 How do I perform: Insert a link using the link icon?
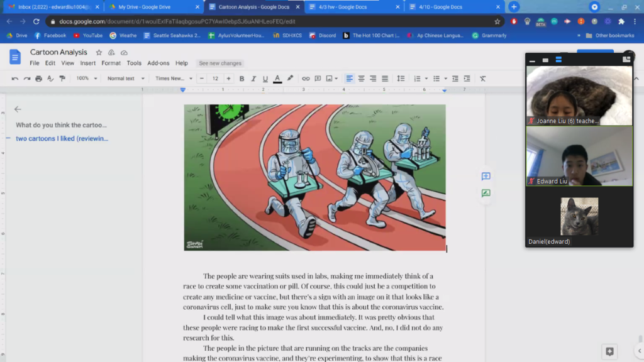306,79
